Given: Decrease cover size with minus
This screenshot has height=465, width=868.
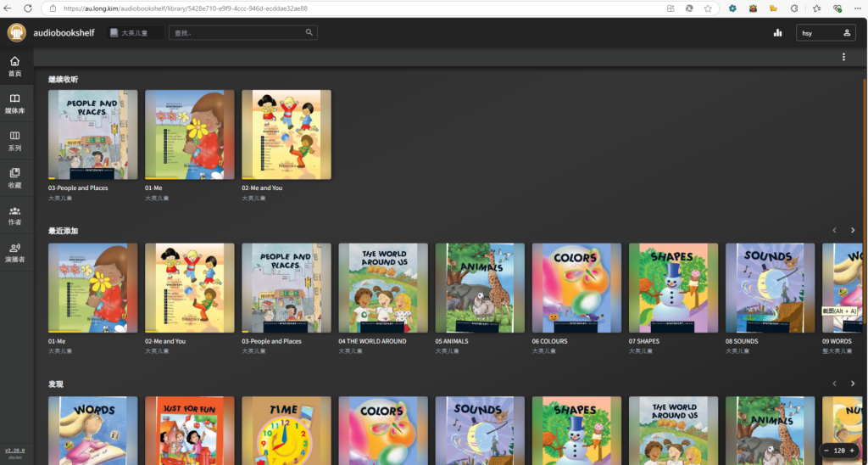Looking at the screenshot, I should [x=826, y=451].
